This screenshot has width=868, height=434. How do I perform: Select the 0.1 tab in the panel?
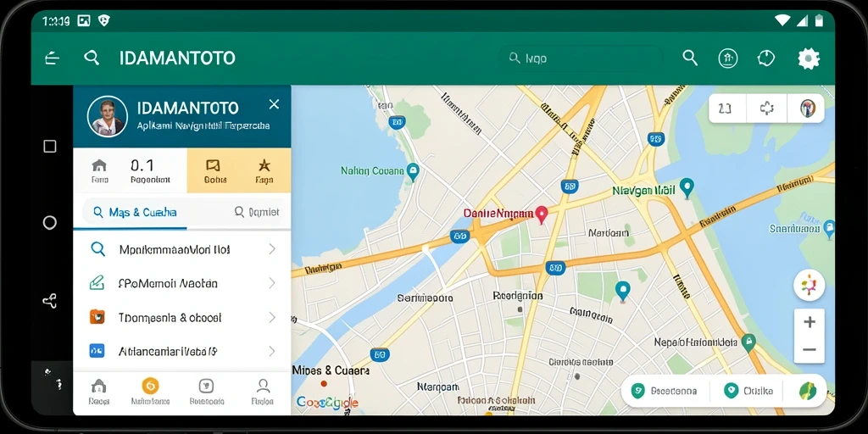(149, 170)
